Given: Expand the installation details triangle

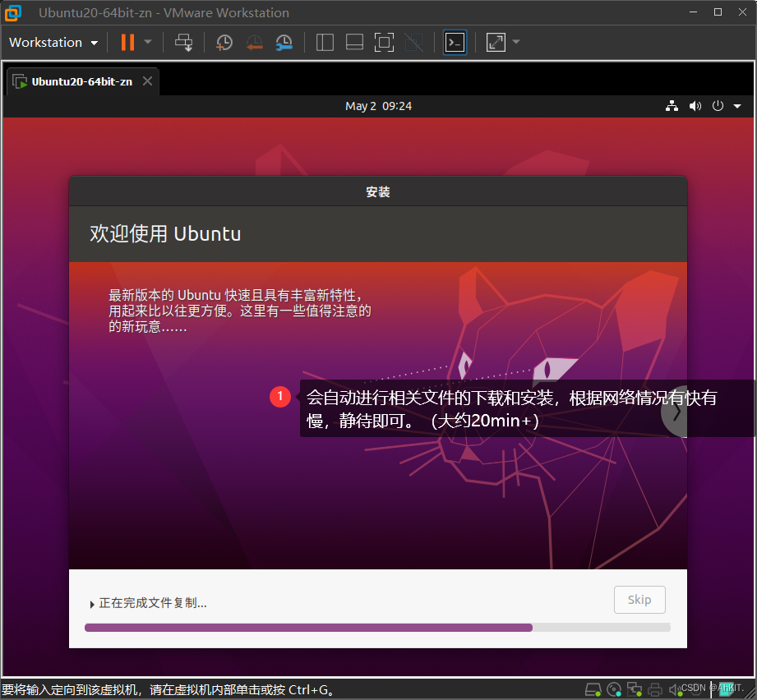Looking at the screenshot, I should [x=92, y=604].
